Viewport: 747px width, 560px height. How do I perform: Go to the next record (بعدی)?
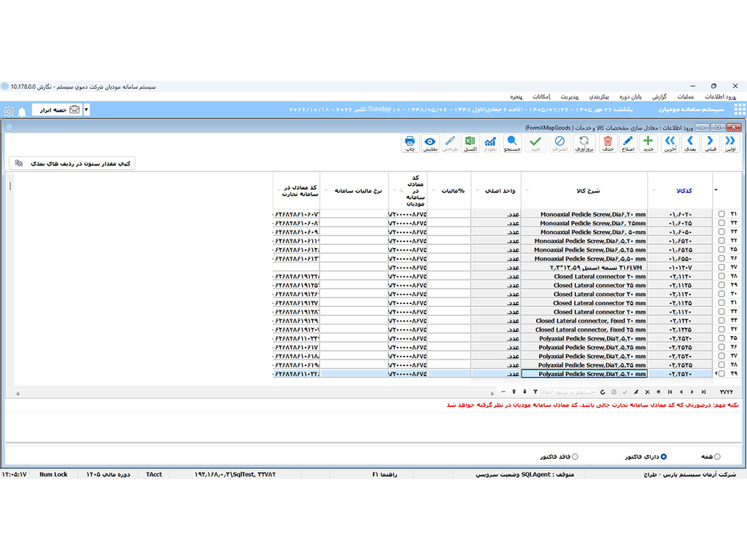pos(690,144)
